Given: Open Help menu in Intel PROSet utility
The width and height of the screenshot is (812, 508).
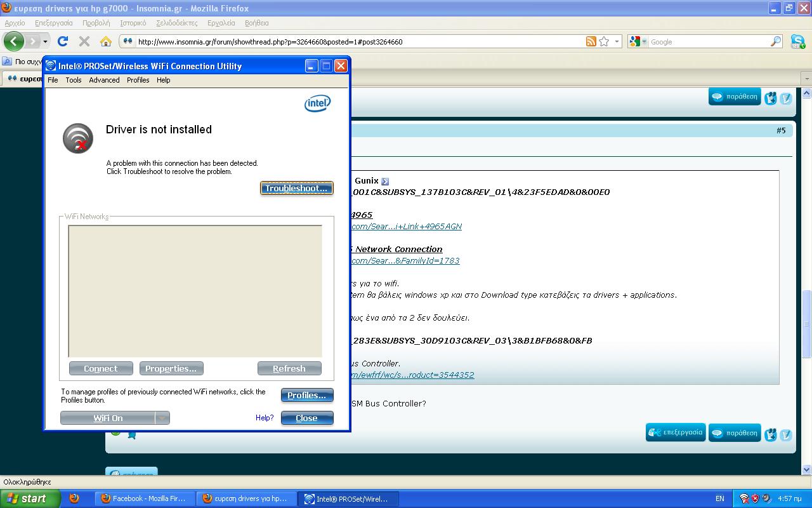Looking at the screenshot, I should pyautogui.click(x=163, y=80).
